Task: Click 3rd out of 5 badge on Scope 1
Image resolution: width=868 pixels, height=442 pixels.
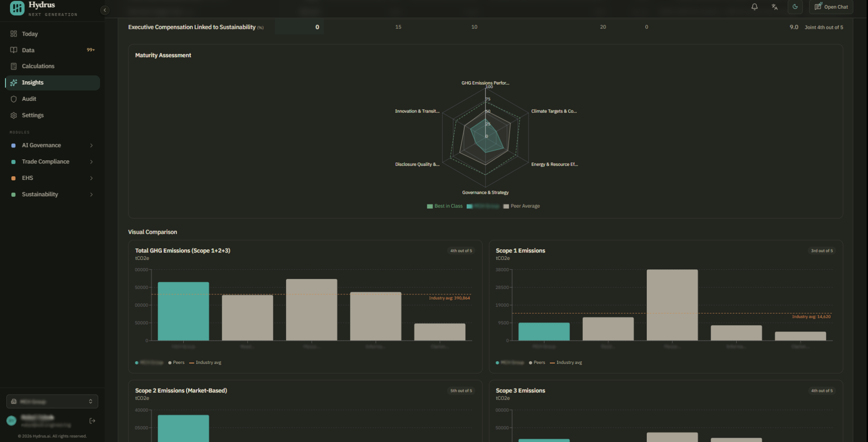Action: tap(821, 251)
